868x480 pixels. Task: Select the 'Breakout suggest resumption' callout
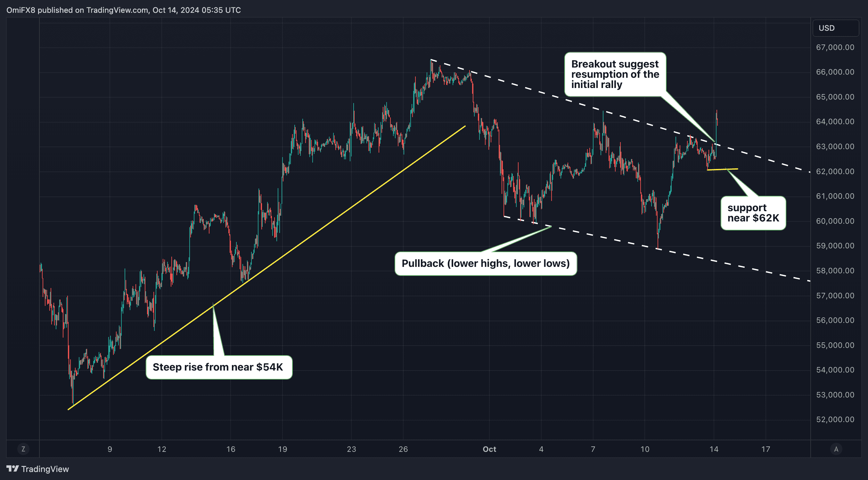615,74
